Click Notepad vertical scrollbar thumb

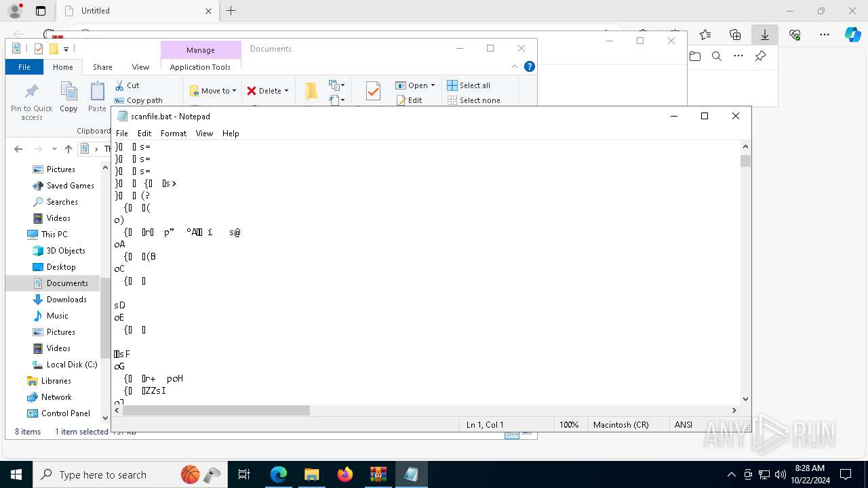(745, 161)
